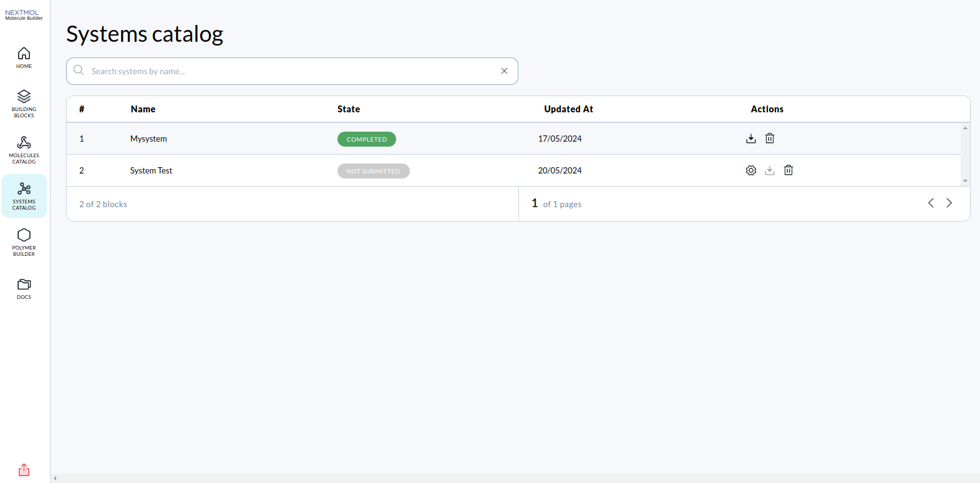Sort by Name column header
This screenshot has height=483, width=980.
tap(143, 109)
